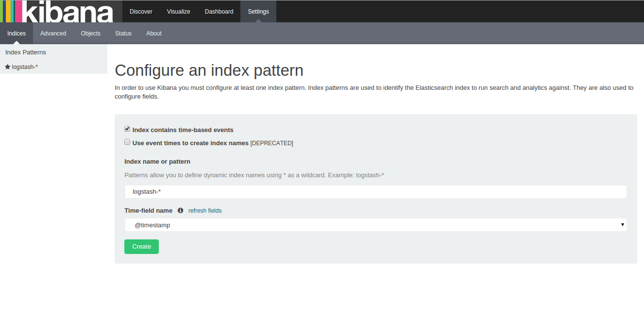Screen dimensions: 644x320
Task: Click the Create button
Action: click(141, 247)
